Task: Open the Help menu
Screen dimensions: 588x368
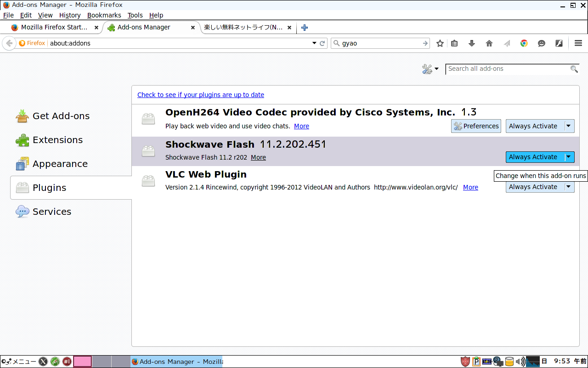Action: (x=156, y=15)
